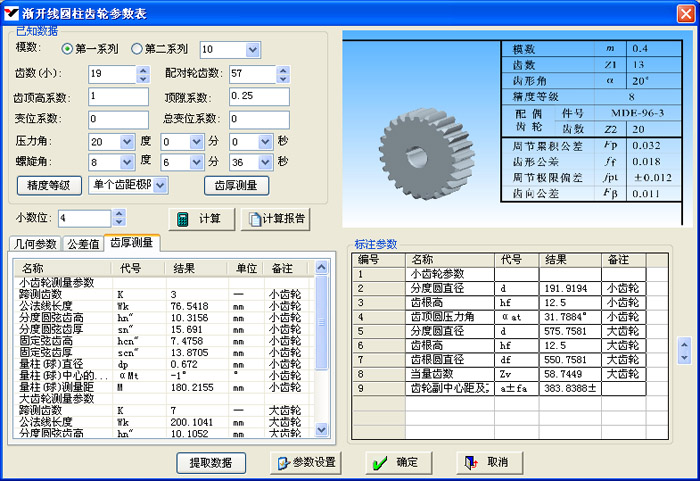700x481 pixels.
Task: Click the green checkmark 确定 icon
Action: 377,462
